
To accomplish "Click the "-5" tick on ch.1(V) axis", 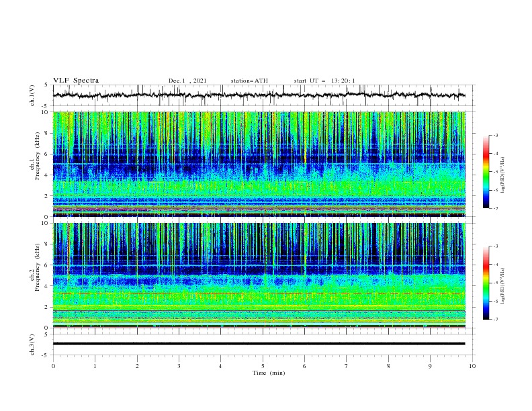I will click(46, 106).
